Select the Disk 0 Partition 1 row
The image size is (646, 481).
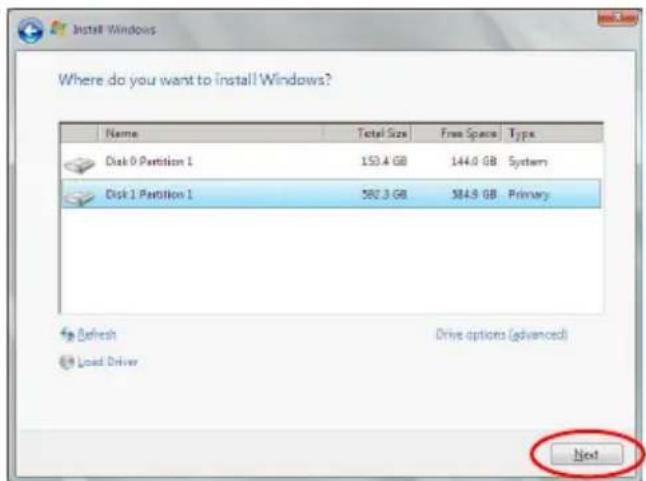(x=331, y=161)
